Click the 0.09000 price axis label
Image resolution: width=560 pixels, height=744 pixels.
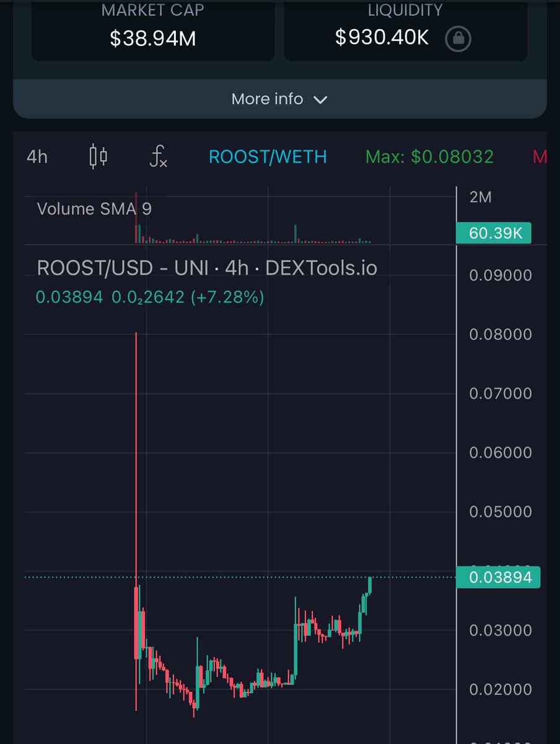(x=501, y=275)
